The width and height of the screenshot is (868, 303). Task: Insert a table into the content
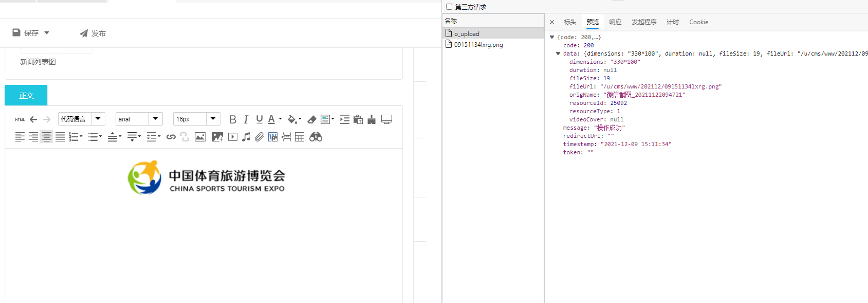300,137
